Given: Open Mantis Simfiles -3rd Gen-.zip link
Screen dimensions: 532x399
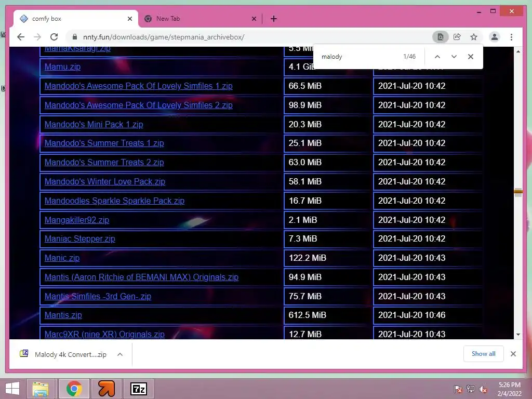Looking at the screenshot, I should click(98, 296).
